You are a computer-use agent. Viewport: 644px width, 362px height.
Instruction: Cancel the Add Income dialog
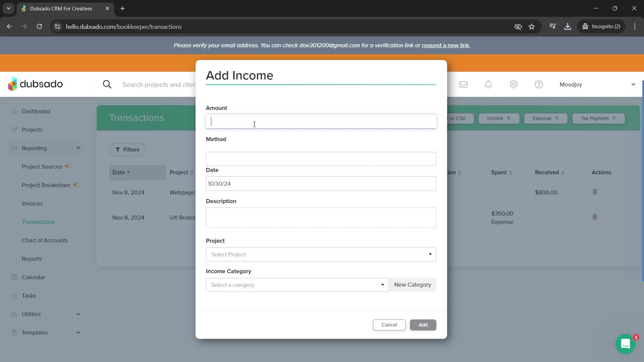tap(389, 325)
